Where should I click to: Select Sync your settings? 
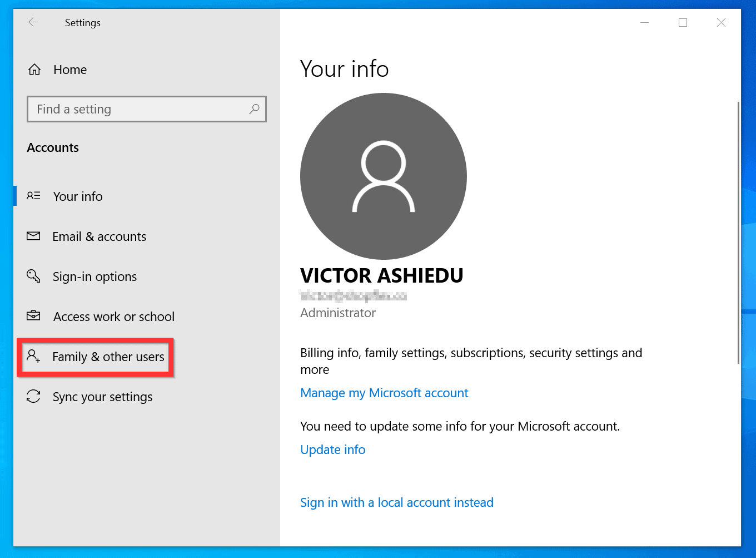coord(102,396)
